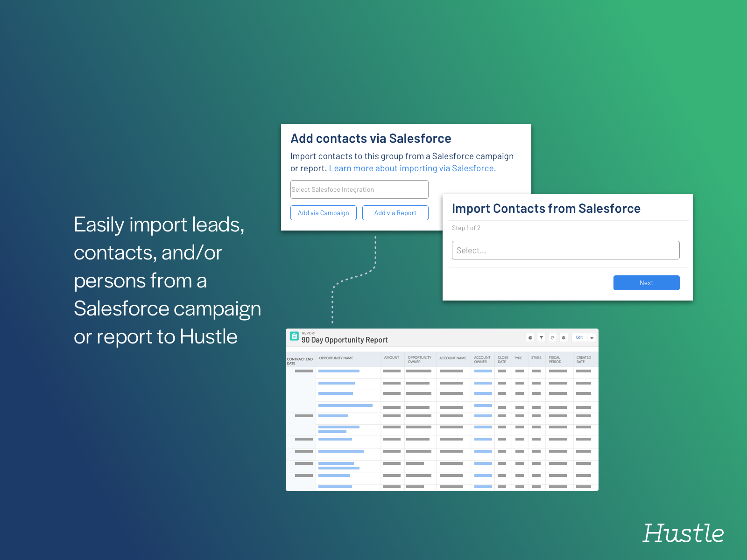Choose Add via Report
Viewport: 747px width, 560px height.
click(395, 213)
